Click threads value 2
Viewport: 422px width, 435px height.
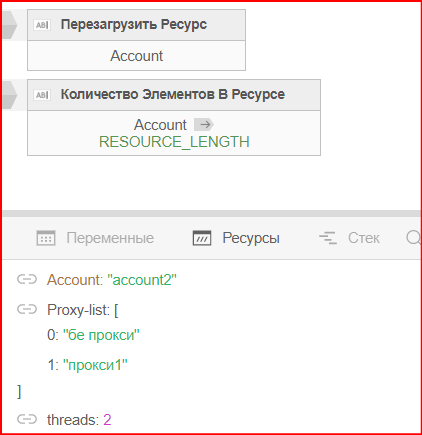click(107, 420)
